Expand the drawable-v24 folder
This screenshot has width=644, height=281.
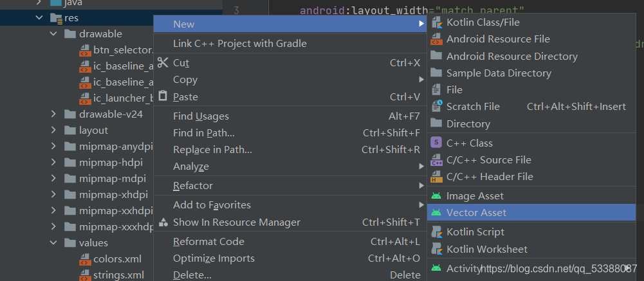[53, 114]
